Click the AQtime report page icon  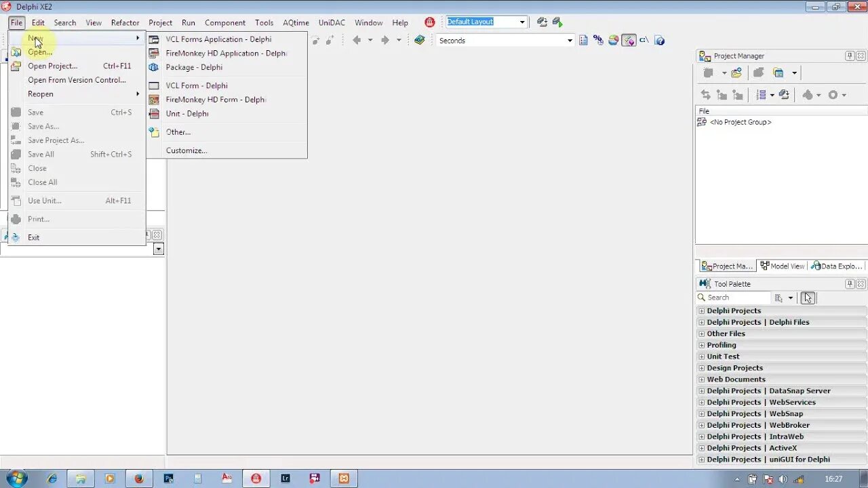coord(583,40)
